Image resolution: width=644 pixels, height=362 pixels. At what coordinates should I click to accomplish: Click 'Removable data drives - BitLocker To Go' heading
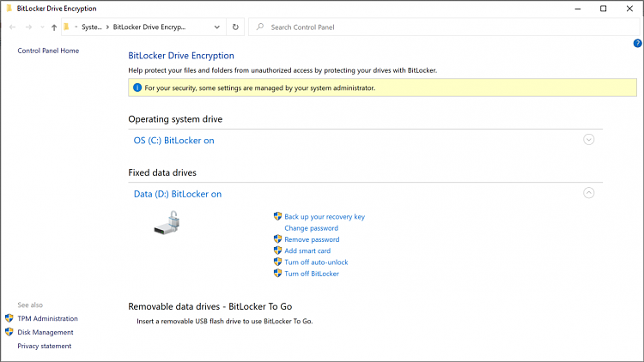[x=210, y=306]
